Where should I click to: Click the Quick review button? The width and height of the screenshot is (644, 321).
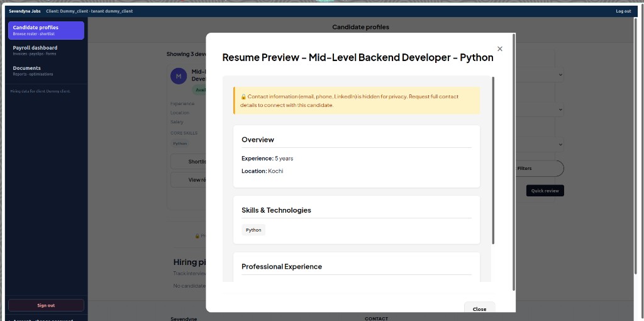coord(545,191)
